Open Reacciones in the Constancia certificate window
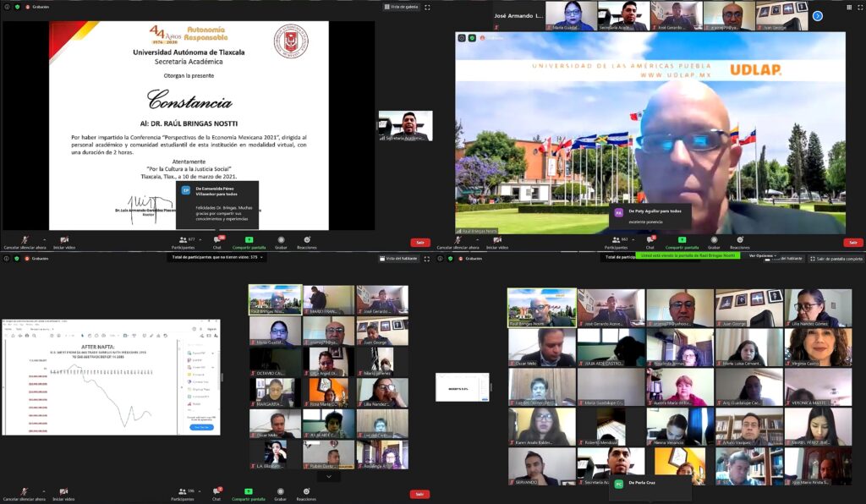Viewport: 866px width, 504px height. (307, 240)
